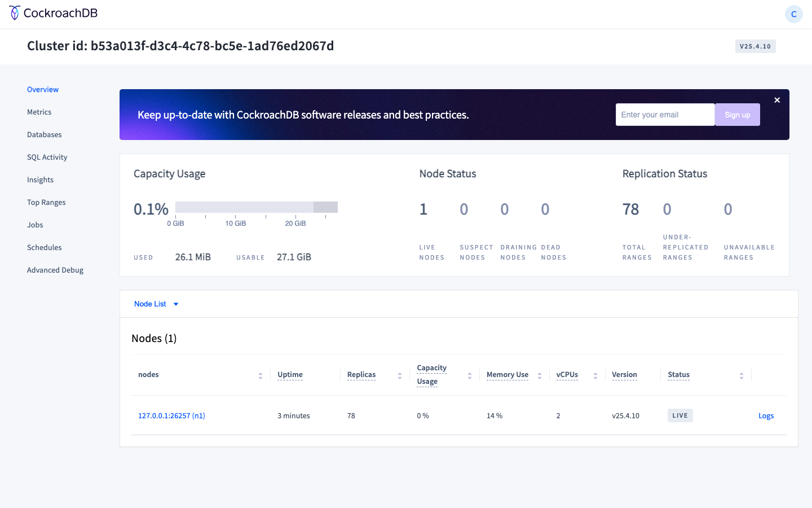Click the 27.1 GiB usable value
The height and width of the screenshot is (508, 812).
coord(294,257)
